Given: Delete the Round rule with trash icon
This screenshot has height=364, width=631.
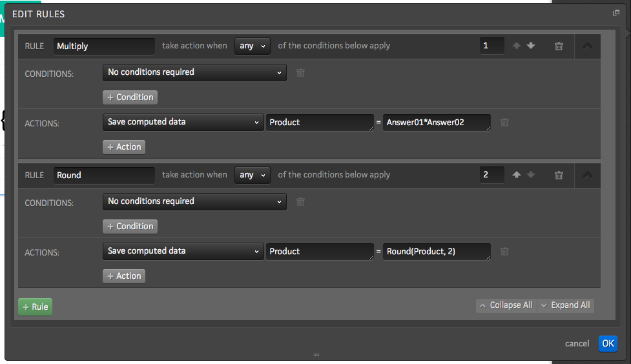Looking at the screenshot, I should coord(559,175).
